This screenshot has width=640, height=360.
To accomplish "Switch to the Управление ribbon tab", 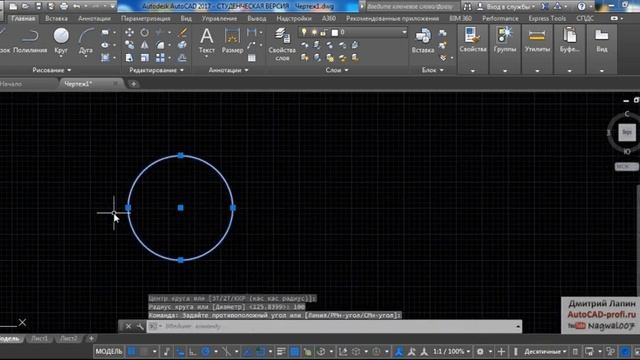I will (x=219, y=19).
